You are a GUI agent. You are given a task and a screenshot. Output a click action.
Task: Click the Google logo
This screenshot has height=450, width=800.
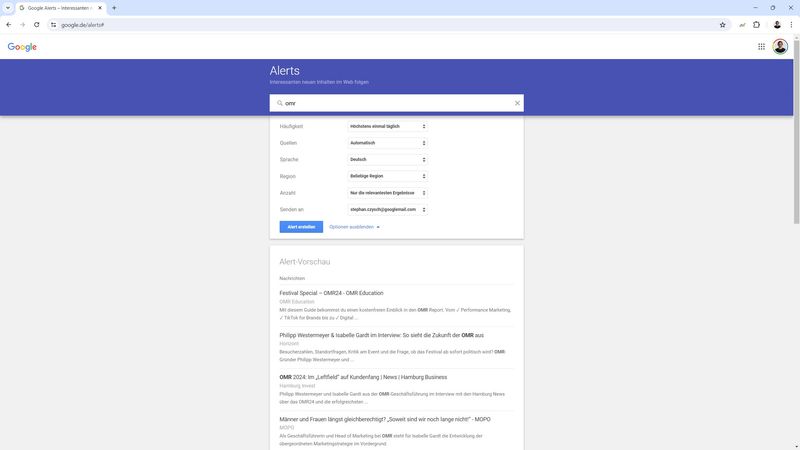22,47
